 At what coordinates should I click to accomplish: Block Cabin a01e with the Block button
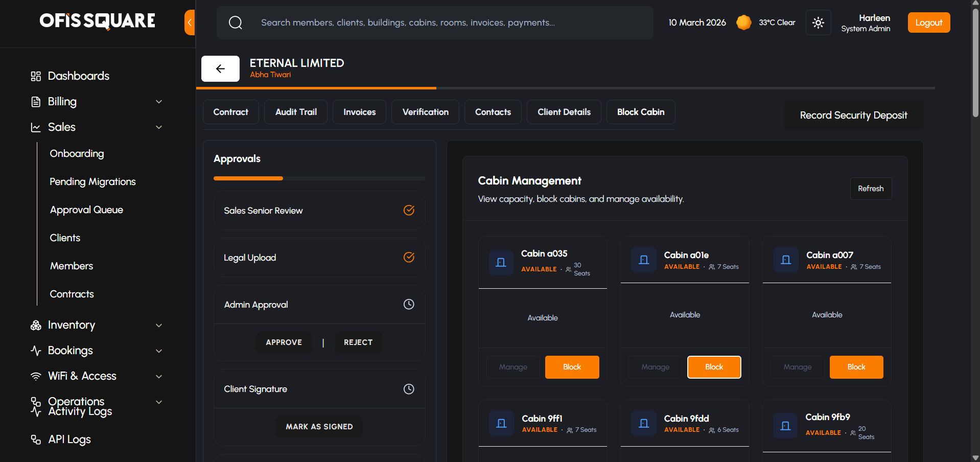click(x=714, y=367)
